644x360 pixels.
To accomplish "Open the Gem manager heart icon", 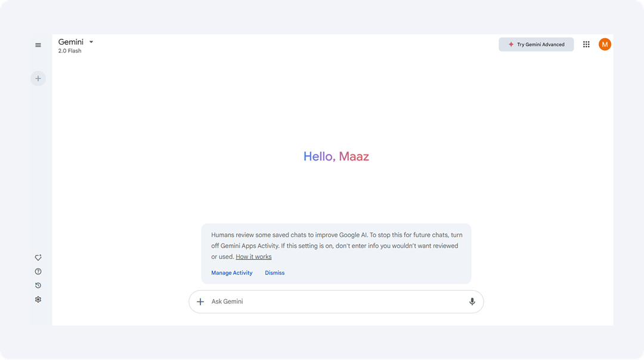I will 38,257.
